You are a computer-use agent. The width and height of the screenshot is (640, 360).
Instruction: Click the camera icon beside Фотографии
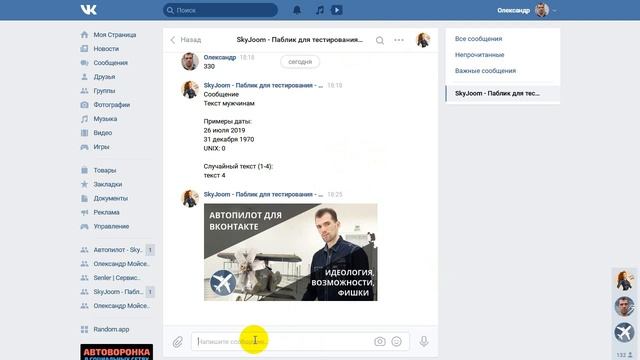click(x=84, y=104)
